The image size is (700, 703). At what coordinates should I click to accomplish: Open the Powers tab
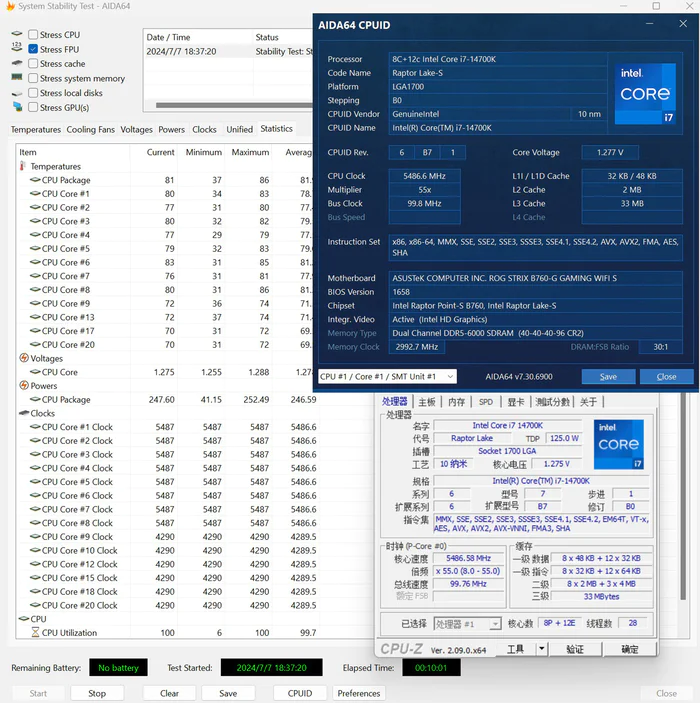click(171, 130)
